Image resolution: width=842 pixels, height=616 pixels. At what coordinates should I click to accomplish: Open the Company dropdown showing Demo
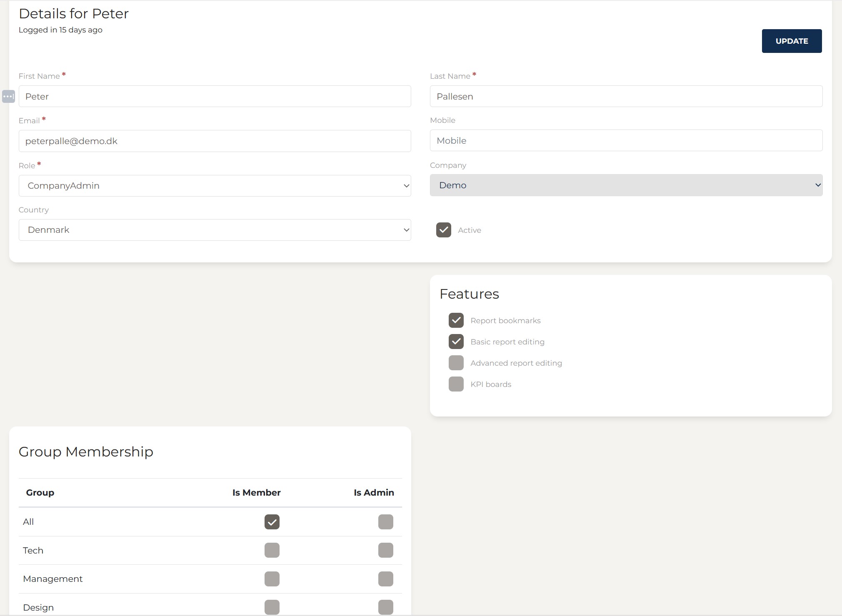click(x=626, y=185)
